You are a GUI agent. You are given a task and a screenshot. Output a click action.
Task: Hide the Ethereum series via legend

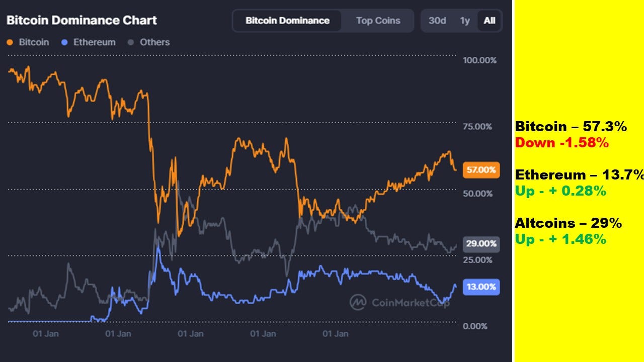click(89, 42)
